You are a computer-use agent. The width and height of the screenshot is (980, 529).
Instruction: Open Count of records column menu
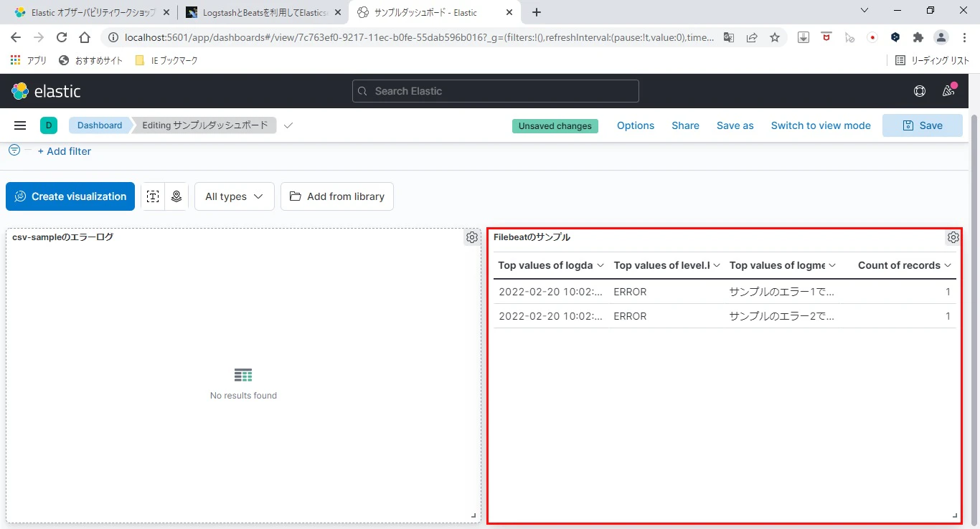(948, 265)
